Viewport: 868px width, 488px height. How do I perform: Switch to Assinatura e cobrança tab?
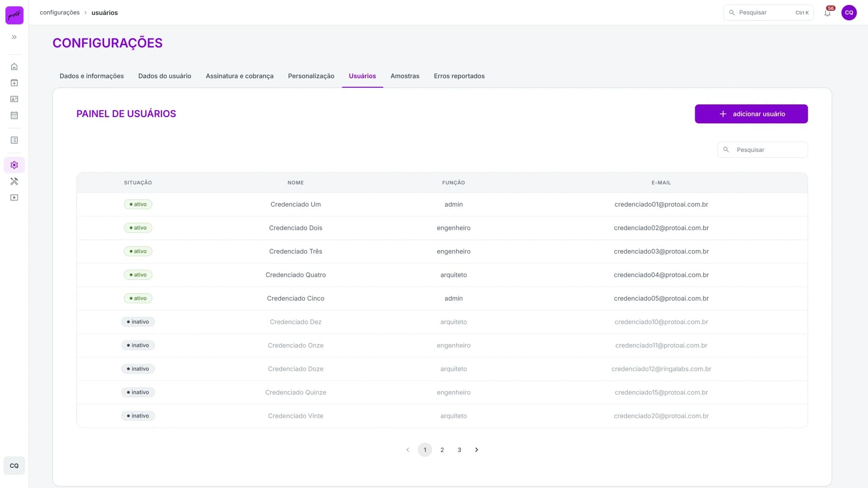coord(240,76)
